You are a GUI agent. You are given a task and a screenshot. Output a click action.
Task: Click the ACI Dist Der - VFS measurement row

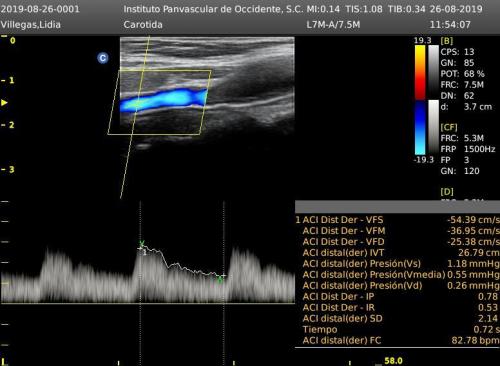[398, 220]
